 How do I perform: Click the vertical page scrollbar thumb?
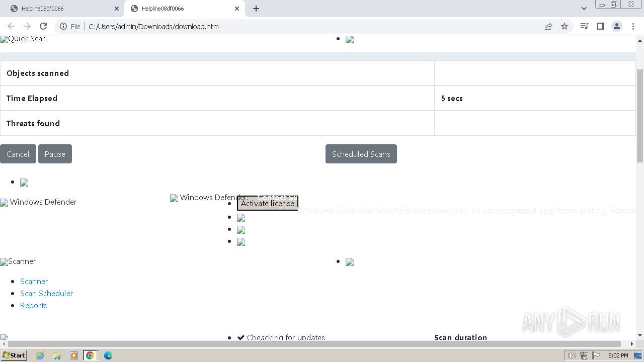640,116
